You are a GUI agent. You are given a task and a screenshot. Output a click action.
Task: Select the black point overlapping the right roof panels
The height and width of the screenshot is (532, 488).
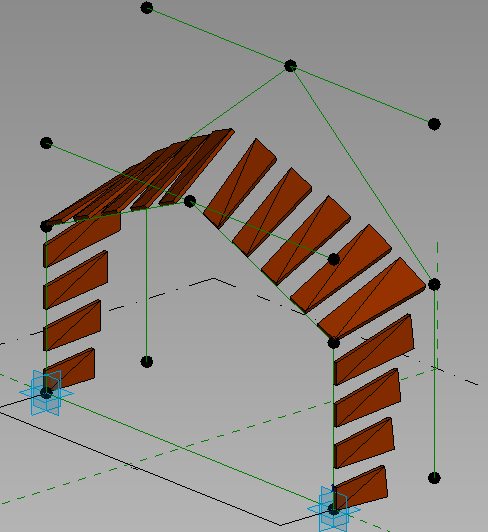pyautogui.click(x=334, y=260)
